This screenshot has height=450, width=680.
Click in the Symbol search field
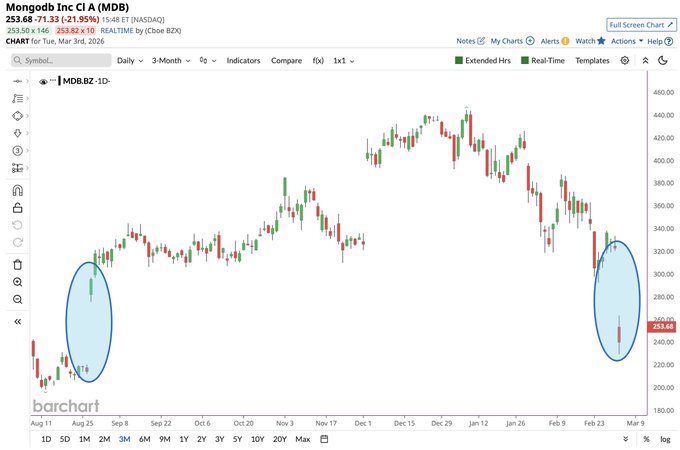click(x=61, y=60)
